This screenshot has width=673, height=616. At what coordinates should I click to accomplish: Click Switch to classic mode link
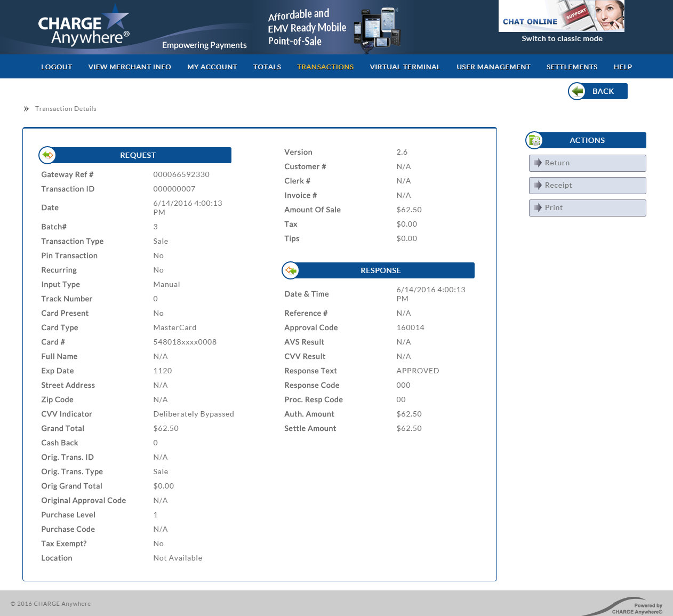click(562, 38)
